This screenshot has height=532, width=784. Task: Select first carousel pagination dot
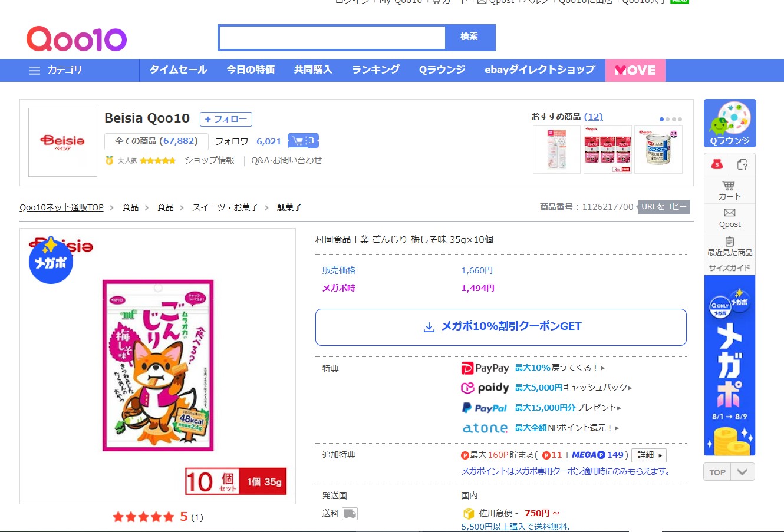click(661, 120)
